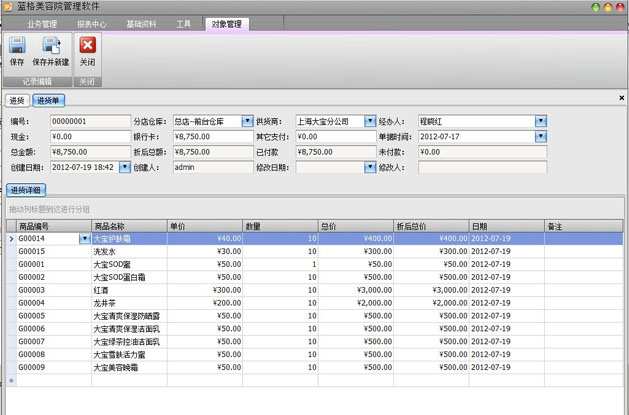Viewport: 629px width, 415px height.
Task: Open the 创建日期 date dropdown
Action: [125, 167]
